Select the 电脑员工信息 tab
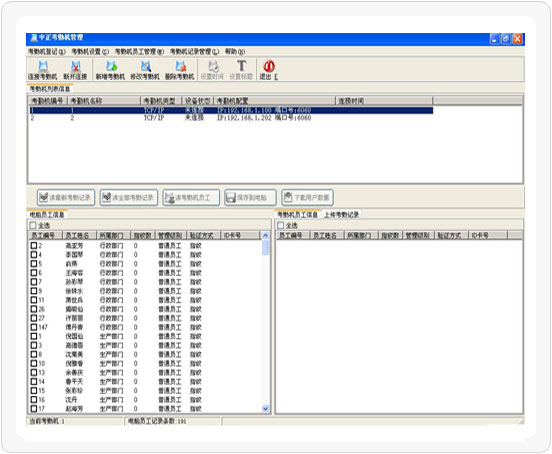The width and height of the screenshot is (552, 454). [x=47, y=214]
